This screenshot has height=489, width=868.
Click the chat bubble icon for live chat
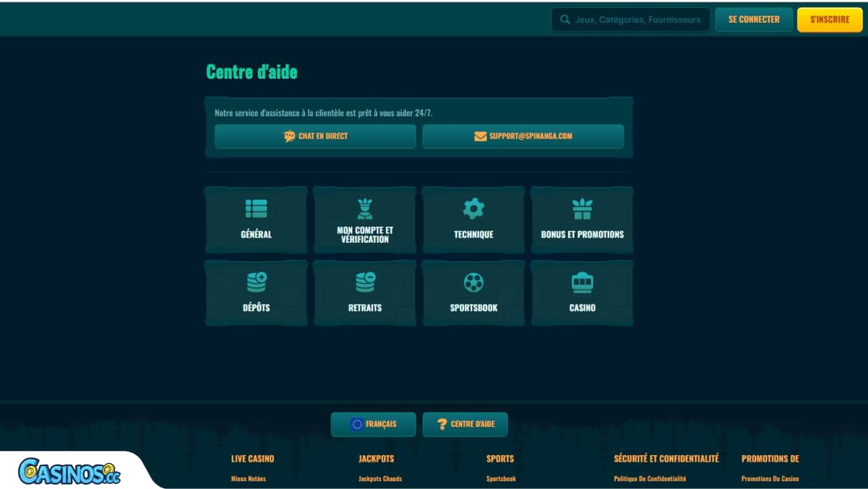click(290, 136)
